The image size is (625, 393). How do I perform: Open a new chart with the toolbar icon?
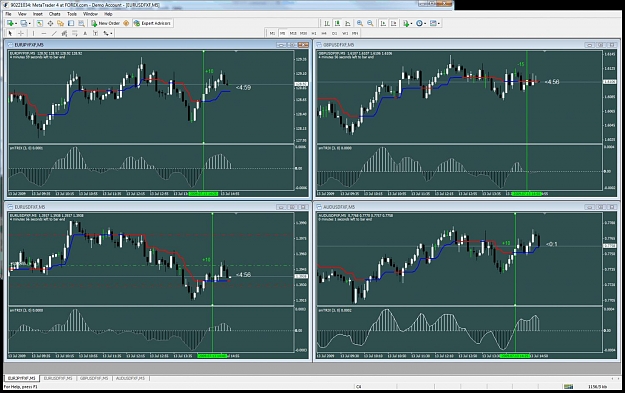point(10,23)
